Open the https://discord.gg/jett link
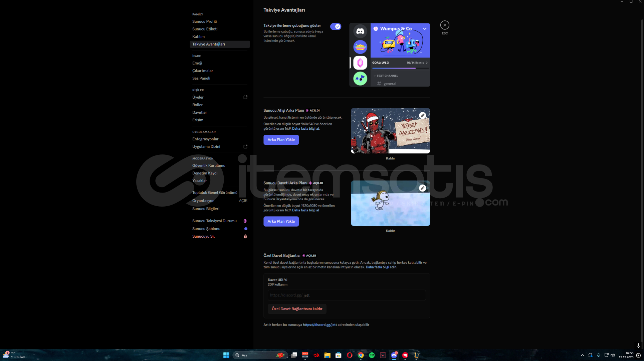This screenshot has height=361, width=644. click(x=319, y=325)
